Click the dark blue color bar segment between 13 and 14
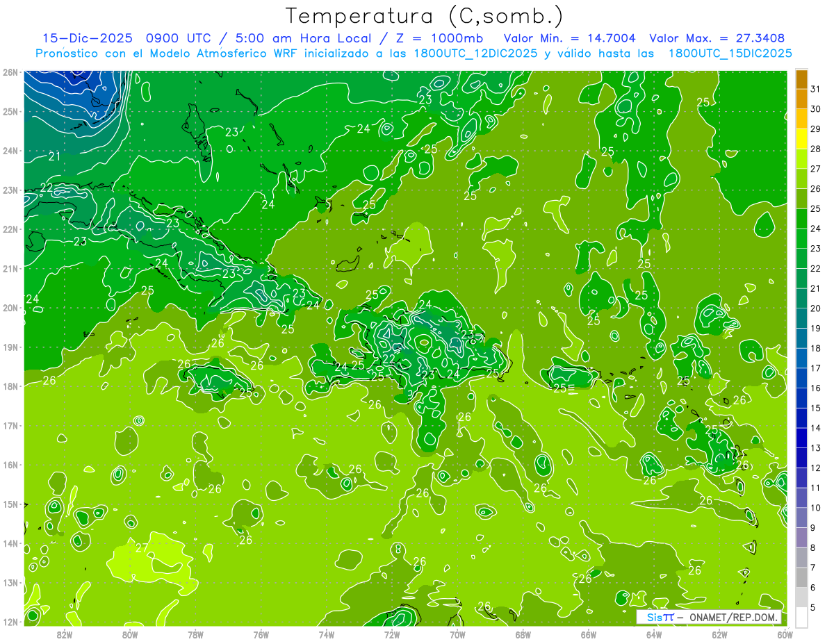Viewport: 834px width, 644px height. click(801, 438)
